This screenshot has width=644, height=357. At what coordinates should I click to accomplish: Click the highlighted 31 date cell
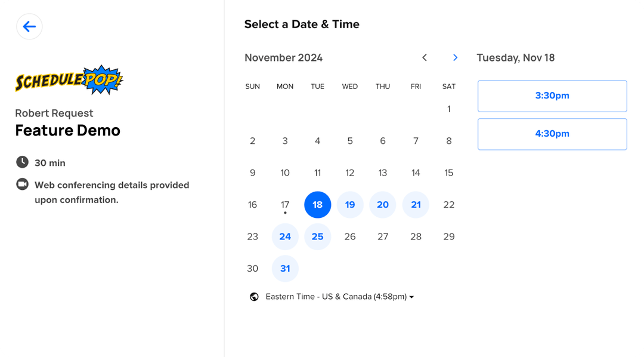(x=285, y=269)
